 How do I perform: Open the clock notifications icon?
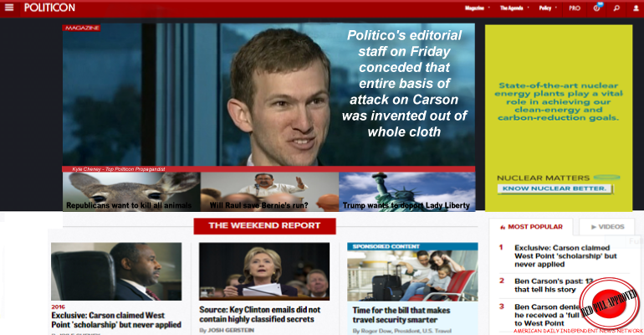tap(597, 8)
